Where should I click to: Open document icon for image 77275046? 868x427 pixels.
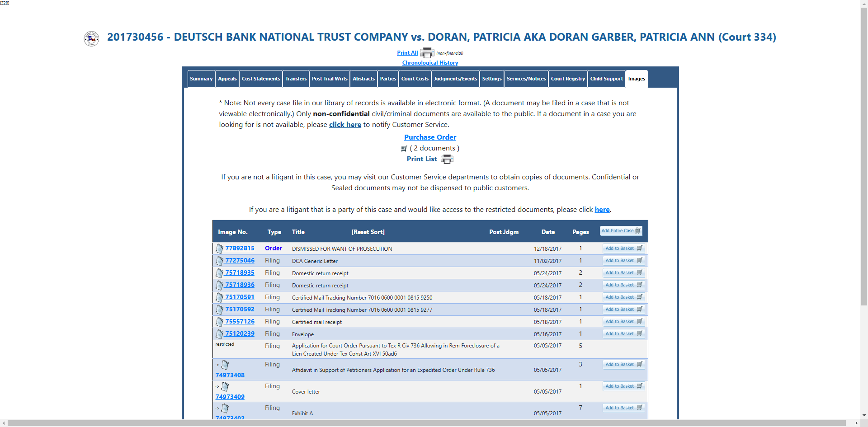(219, 261)
